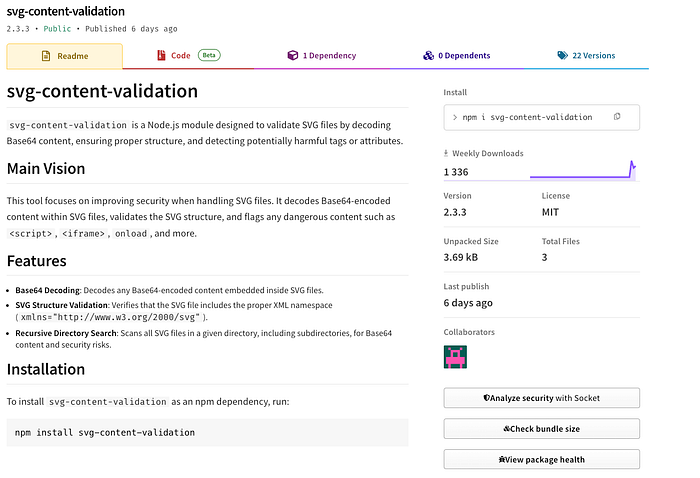This screenshot has width=700, height=478.
Task: Click the xmlns namespace inline code
Action: coord(110,317)
